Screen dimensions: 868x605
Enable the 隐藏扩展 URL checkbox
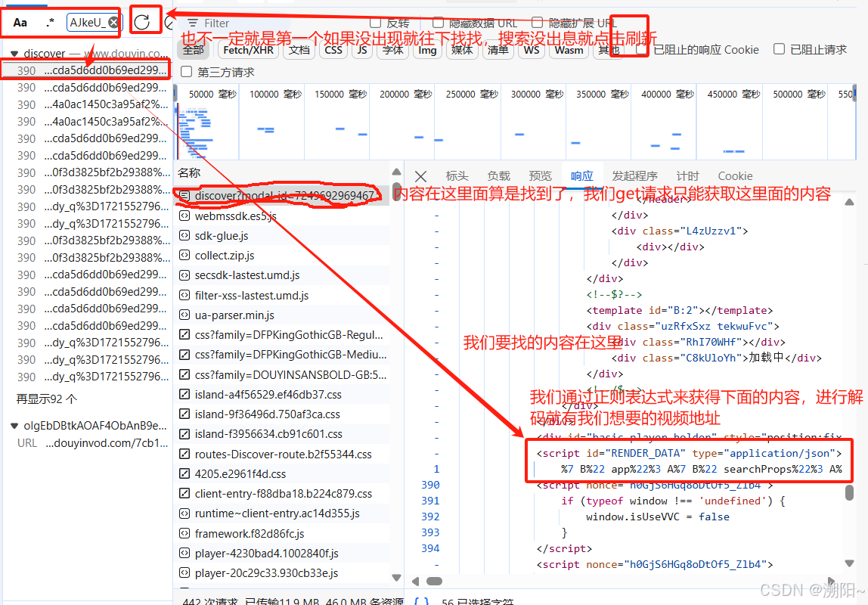(537, 23)
